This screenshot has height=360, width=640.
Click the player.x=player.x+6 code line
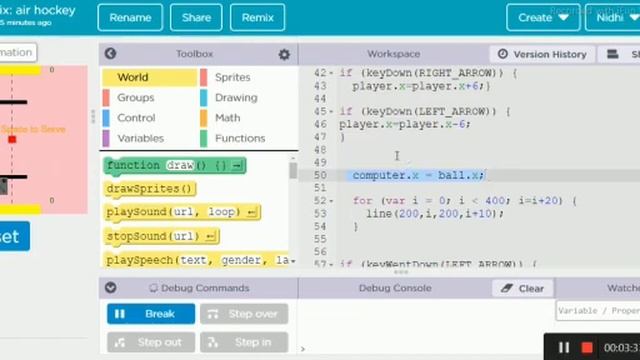click(421, 86)
